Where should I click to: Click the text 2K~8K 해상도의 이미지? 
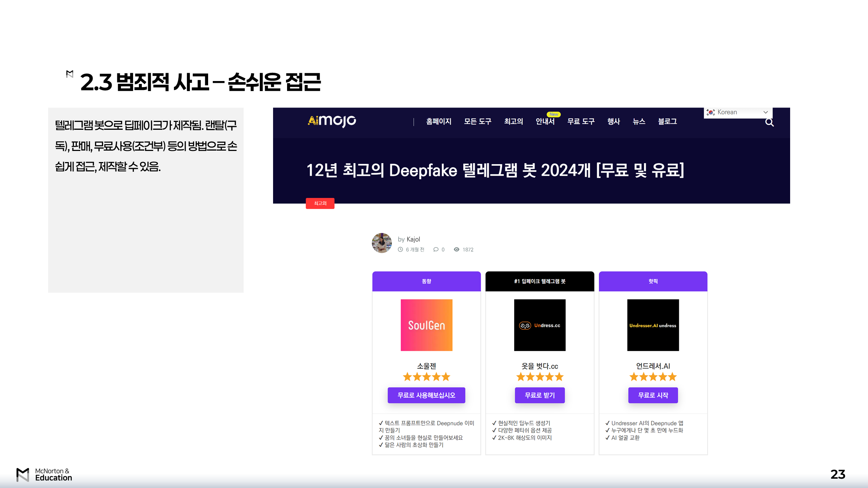[x=525, y=438]
